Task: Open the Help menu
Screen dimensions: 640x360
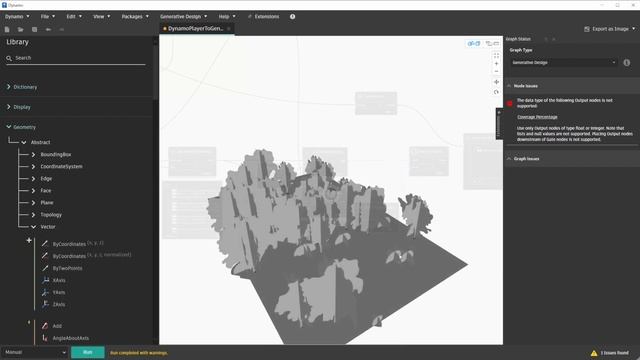Action: 227,17
